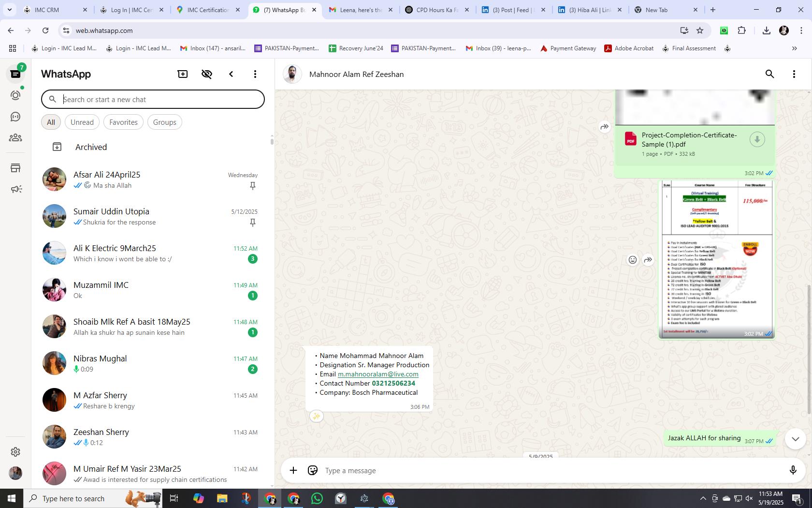The image size is (812, 508).
Task: Open the Chats icon in WhatsApp sidebar
Action: [x=15, y=74]
